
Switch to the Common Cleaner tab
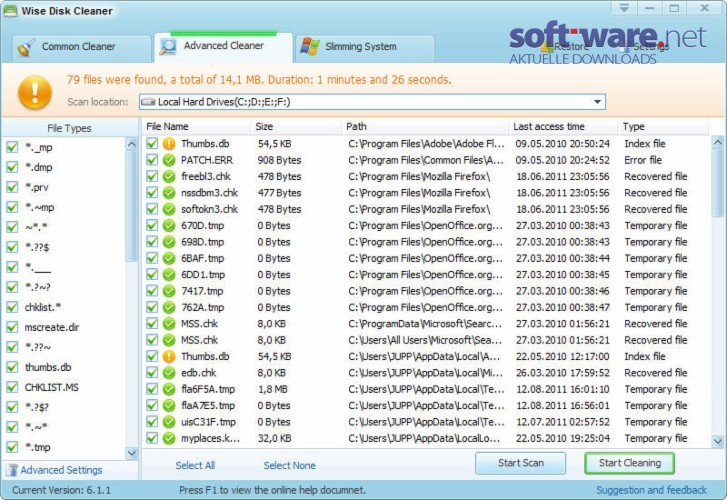(81, 48)
